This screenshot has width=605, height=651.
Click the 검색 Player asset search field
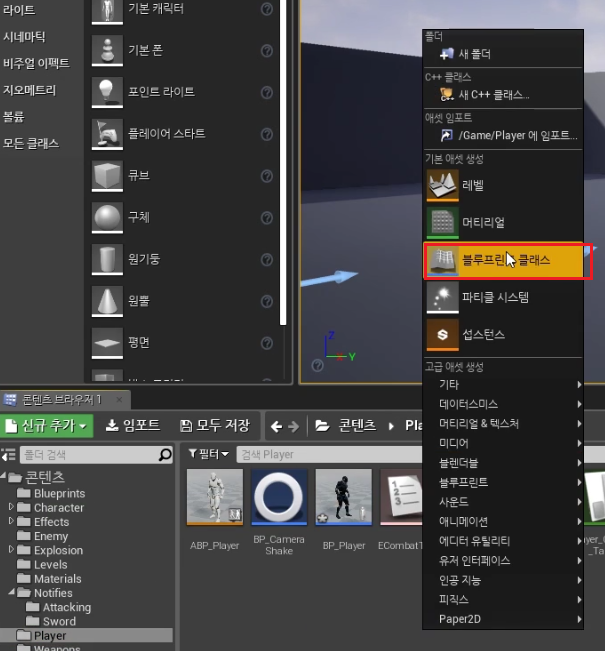(x=330, y=455)
